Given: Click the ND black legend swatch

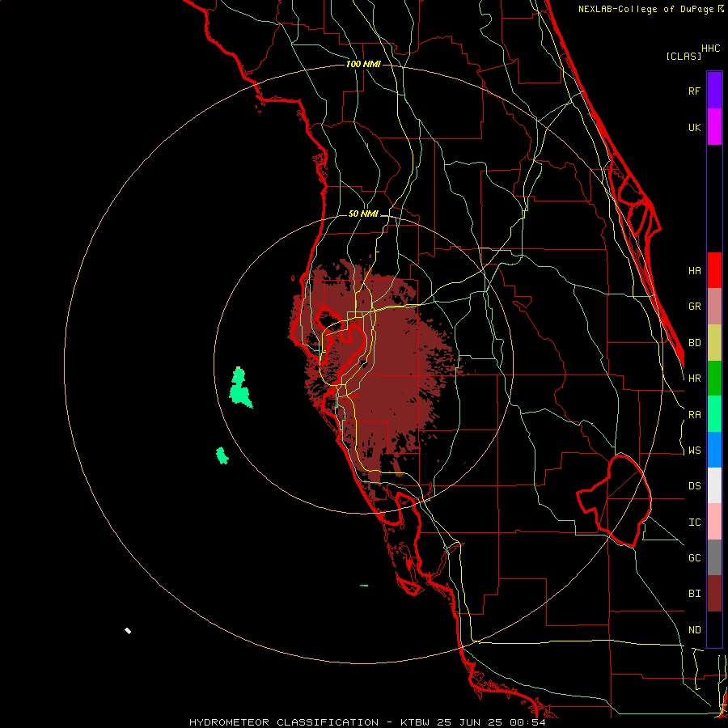Looking at the screenshot, I should [714, 629].
